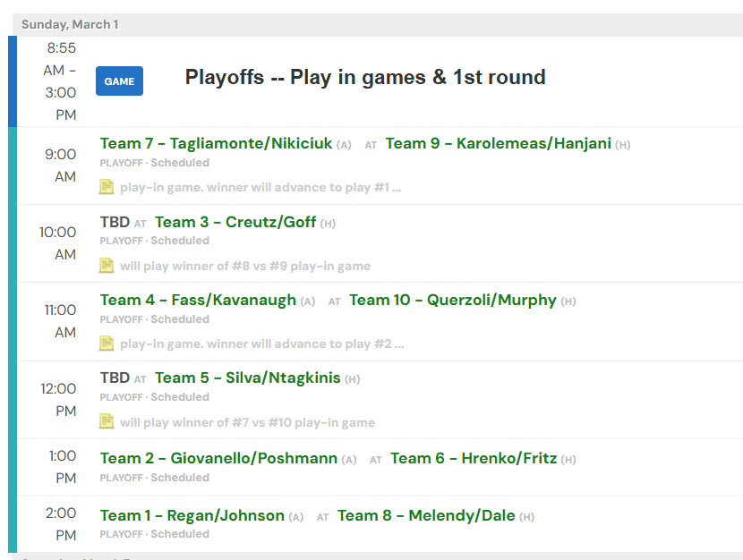Open Team 7 - Tagliamonte/Nikiciuk link
Image resolution: width=743 pixels, height=560 pixels.
pyautogui.click(x=216, y=143)
